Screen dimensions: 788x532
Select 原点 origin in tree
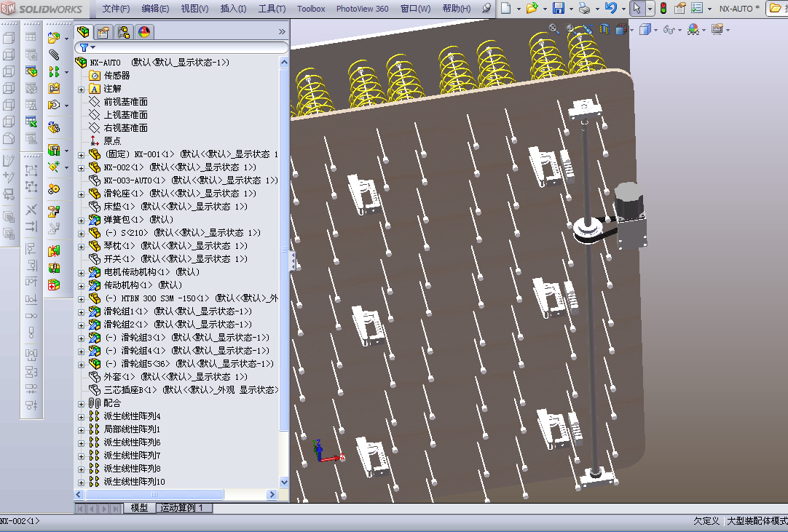[112, 141]
